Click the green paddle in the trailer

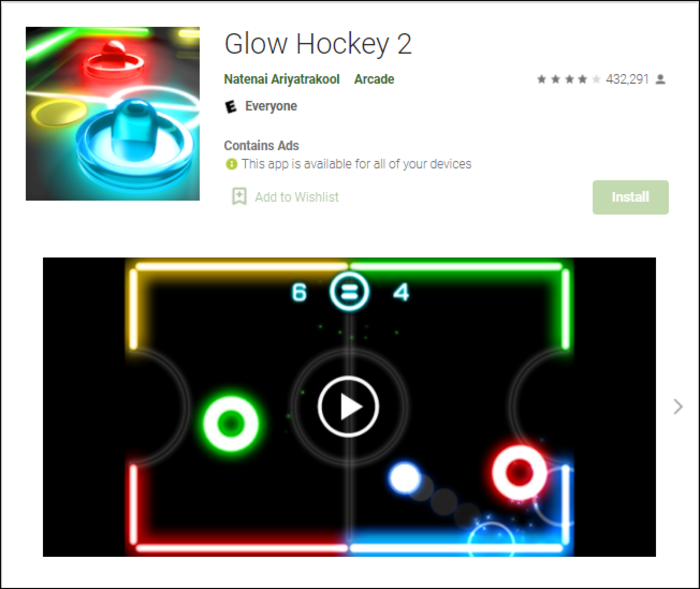pos(231,423)
